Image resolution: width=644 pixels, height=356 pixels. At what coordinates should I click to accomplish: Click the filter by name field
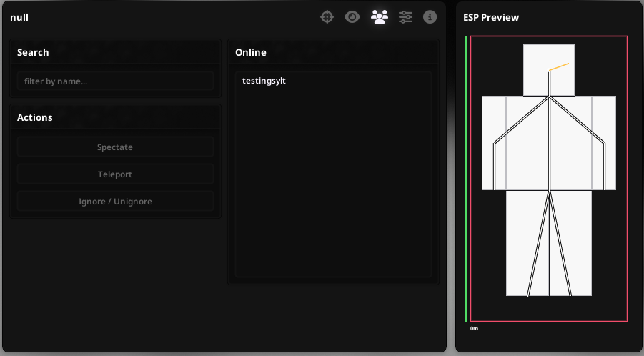115,81
